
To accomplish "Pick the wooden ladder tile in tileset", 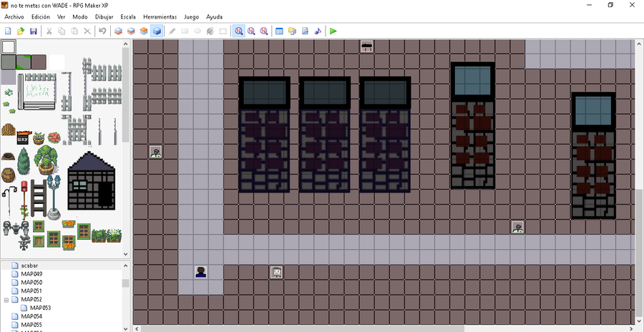I will (x=38, y=198).
